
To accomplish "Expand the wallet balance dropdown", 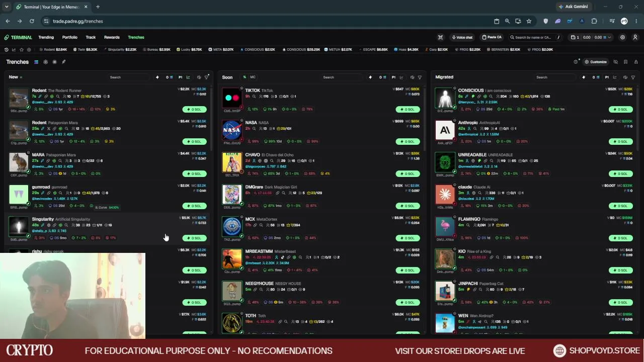I will (x=591, y=37).
